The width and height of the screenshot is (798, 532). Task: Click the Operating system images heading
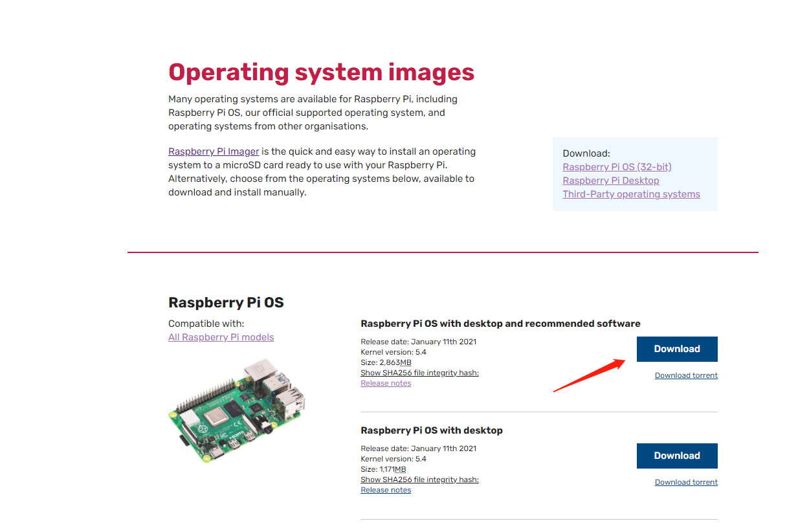click(321, 72)
